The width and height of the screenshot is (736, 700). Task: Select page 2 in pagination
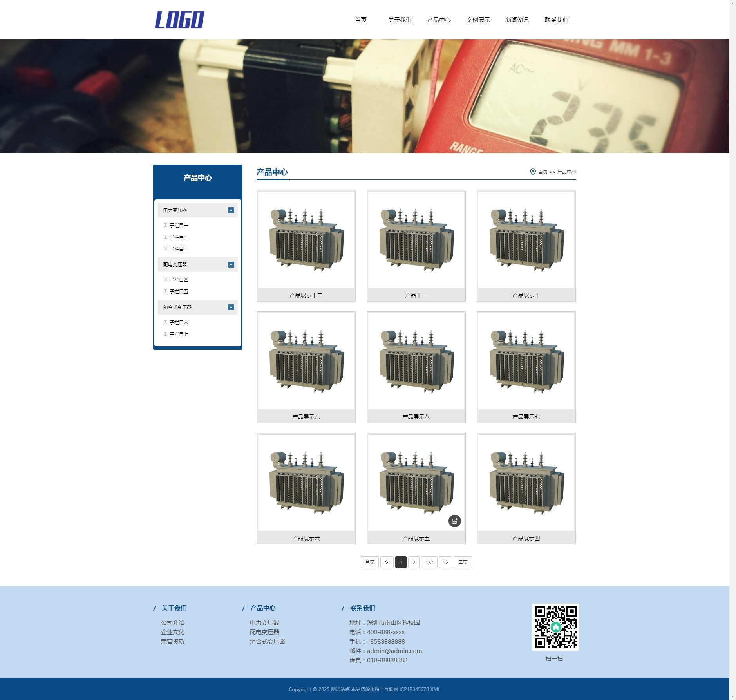414,562
